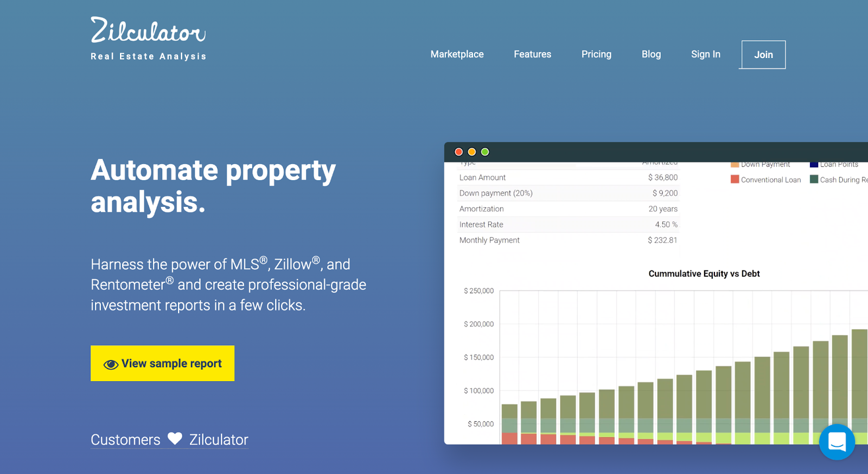Click the $ 250,000 axis label
868x474 pixels.
tap(478, 291)
